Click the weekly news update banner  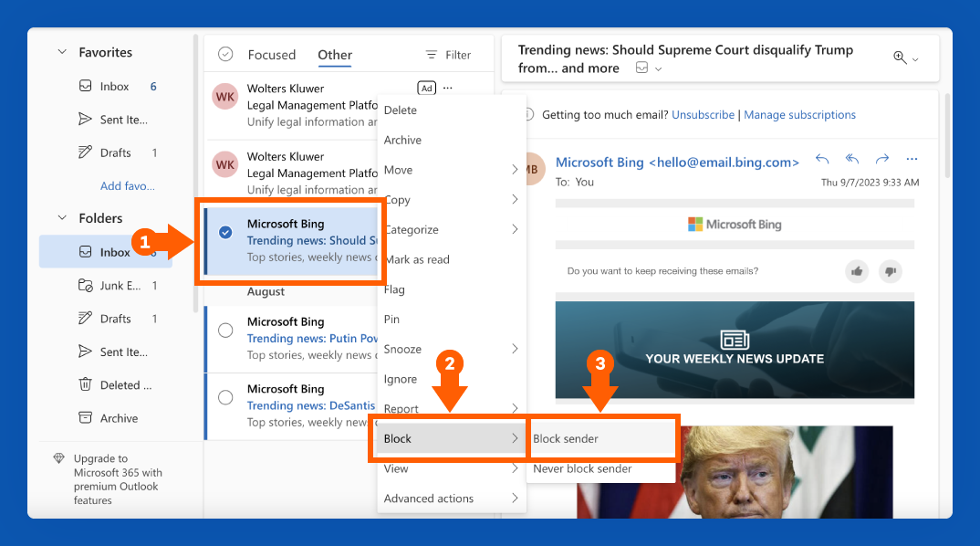tap(735, 350)
